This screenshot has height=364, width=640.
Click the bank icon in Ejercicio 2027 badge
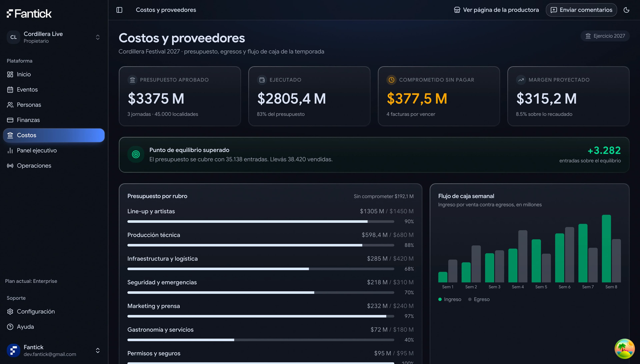point(588,36)
